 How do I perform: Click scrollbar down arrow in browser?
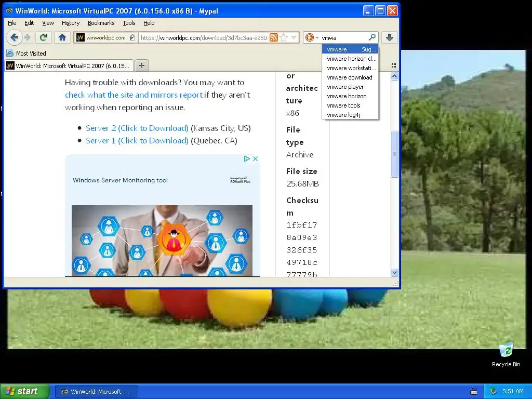tap(394, 272)
